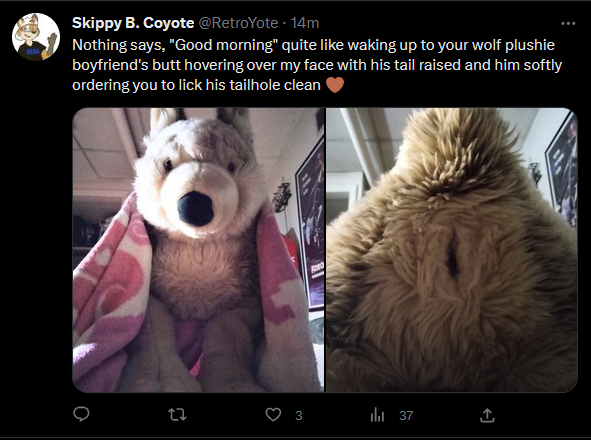Screen dimensions: 591x440
Task: Open the 14m timestamp permalink
Action: pyautogui.click(x=305, y=23)
